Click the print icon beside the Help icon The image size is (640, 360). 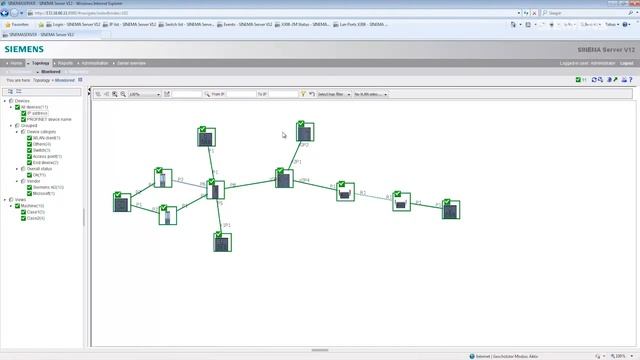coord(624,80)
